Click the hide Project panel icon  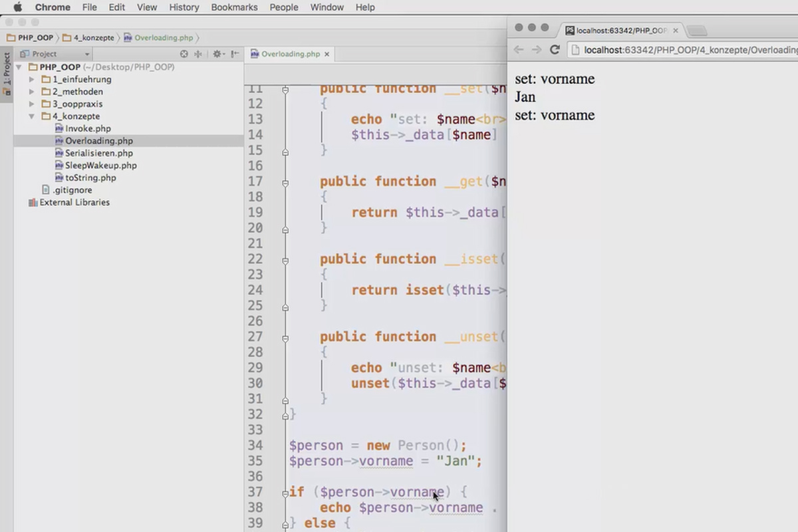pyautogui.click(x=234, y=54)
